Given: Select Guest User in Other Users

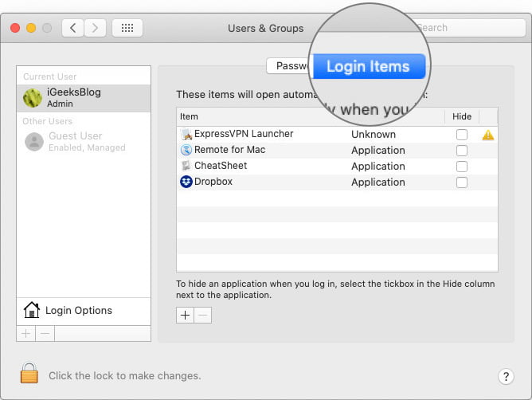Looking at the screenshot, I should tap(84, 142).
